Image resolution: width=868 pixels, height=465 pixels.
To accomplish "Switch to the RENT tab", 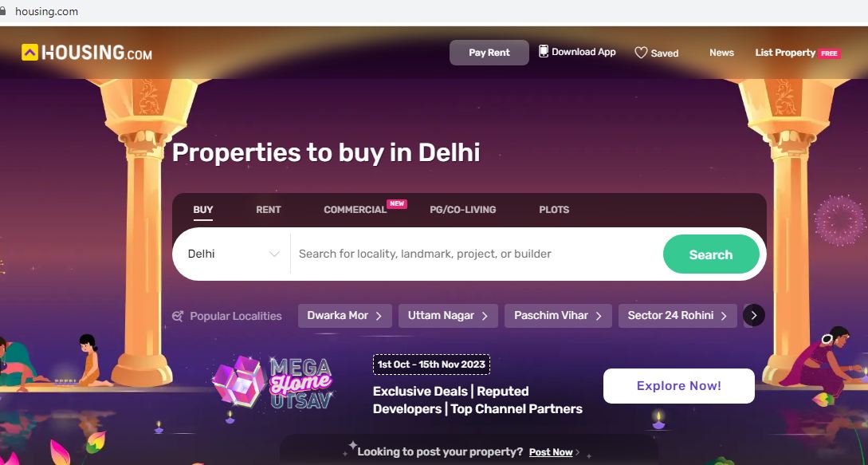I will (269, 210).
